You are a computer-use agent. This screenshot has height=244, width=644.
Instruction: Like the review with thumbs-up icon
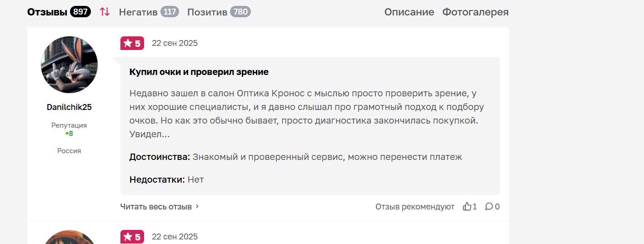tap(467, 207)
